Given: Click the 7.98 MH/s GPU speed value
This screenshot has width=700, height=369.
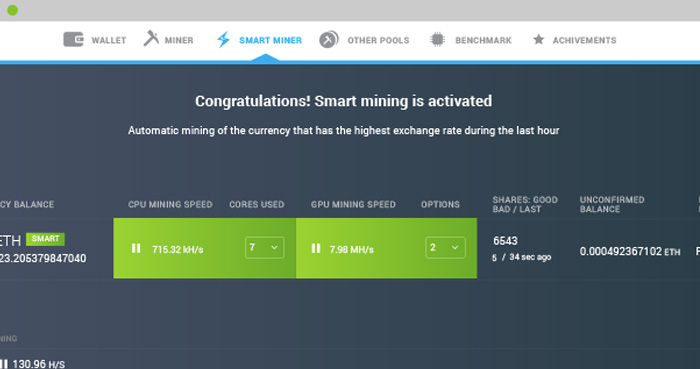Looking at the screenshot, I should [x=351, y=250].
